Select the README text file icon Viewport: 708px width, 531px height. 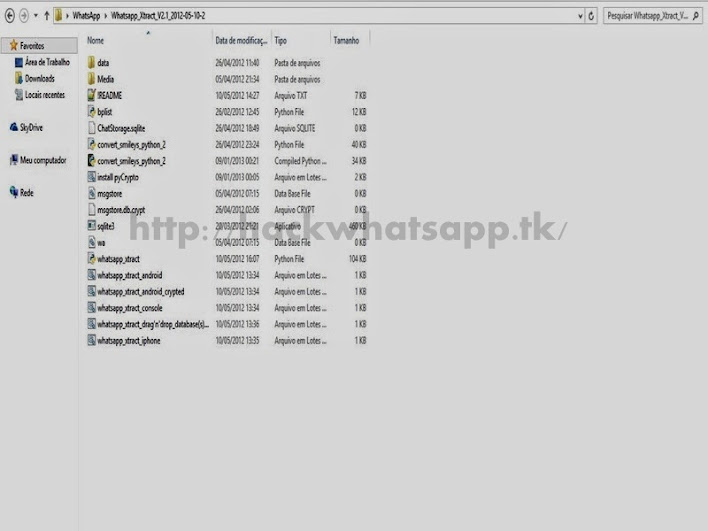point(91,95)
